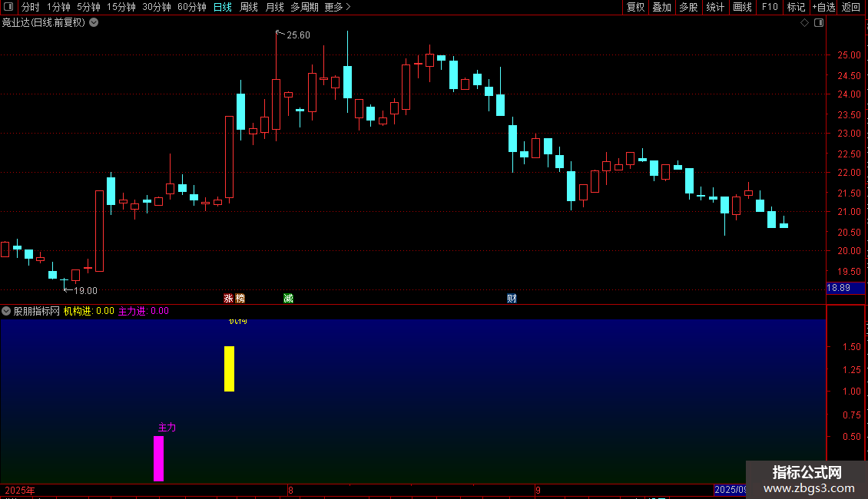
Task: Add stock to watchlist with +自选
Action: coord(823,7)
